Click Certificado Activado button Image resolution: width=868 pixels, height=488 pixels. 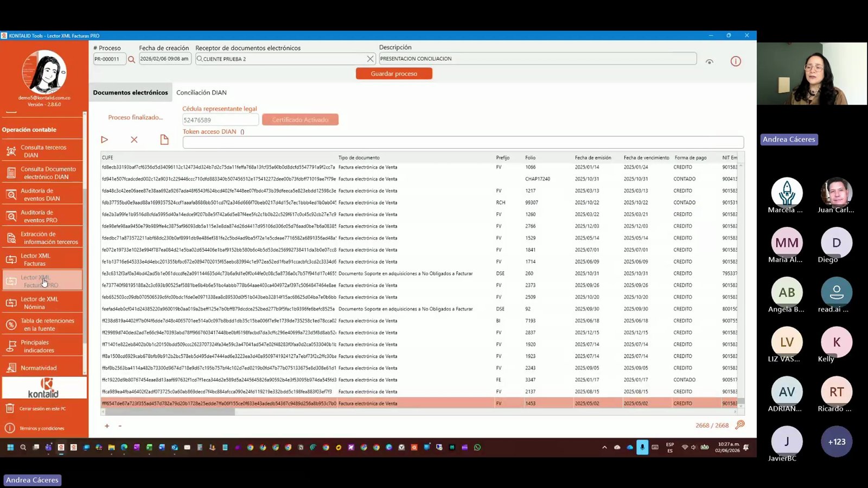[300, 119]
